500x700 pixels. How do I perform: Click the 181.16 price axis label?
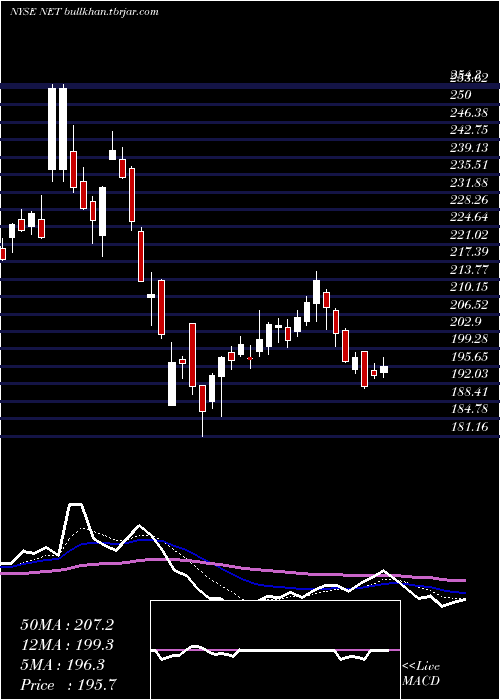point(469,426)
